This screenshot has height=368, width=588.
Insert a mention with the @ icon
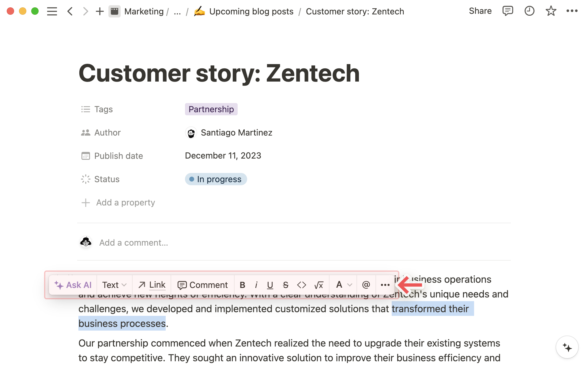click(366, 285)
